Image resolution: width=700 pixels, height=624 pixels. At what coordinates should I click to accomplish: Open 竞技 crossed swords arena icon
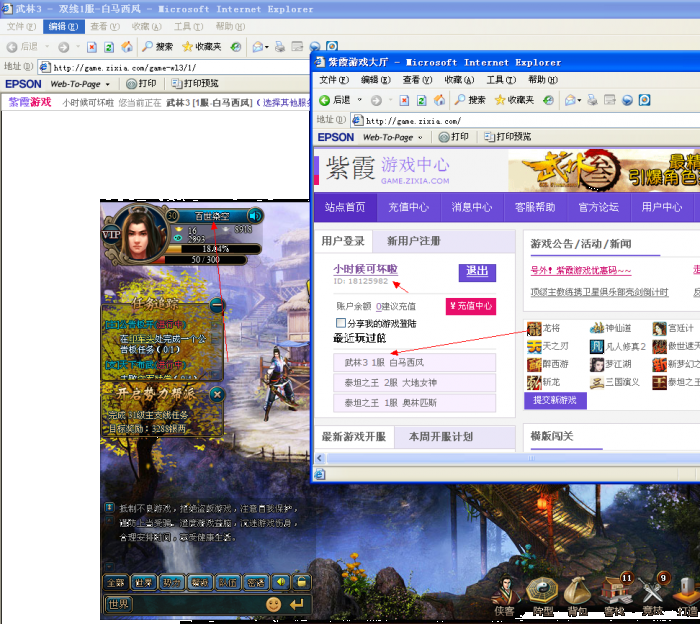click(653, 594)
